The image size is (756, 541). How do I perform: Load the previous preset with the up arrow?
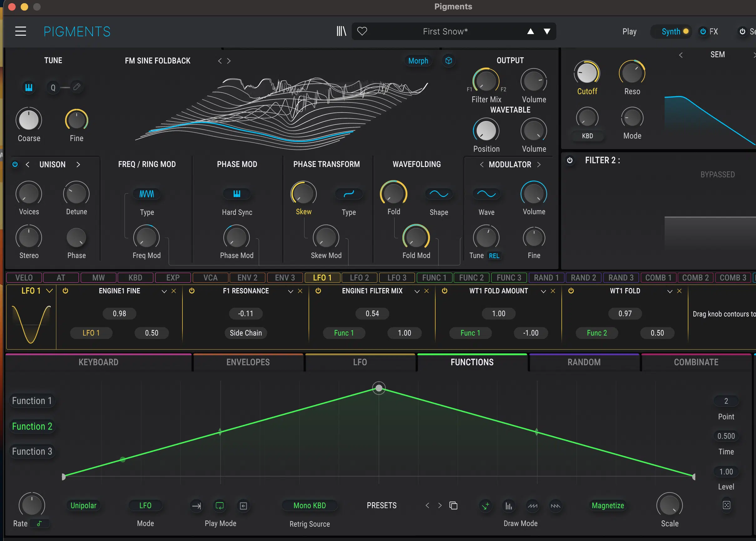click(530, 31)
